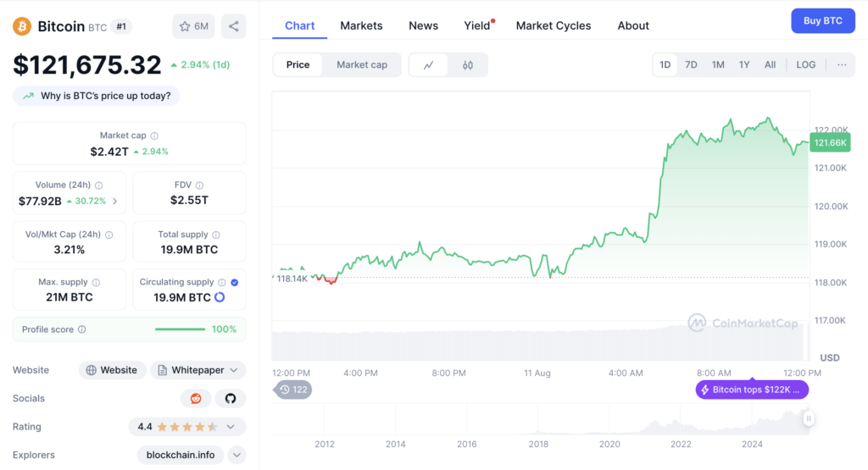Viewport: 868px width, 470px height.
Task: Click the Profile score progress bar
Action: pos(180,329)
